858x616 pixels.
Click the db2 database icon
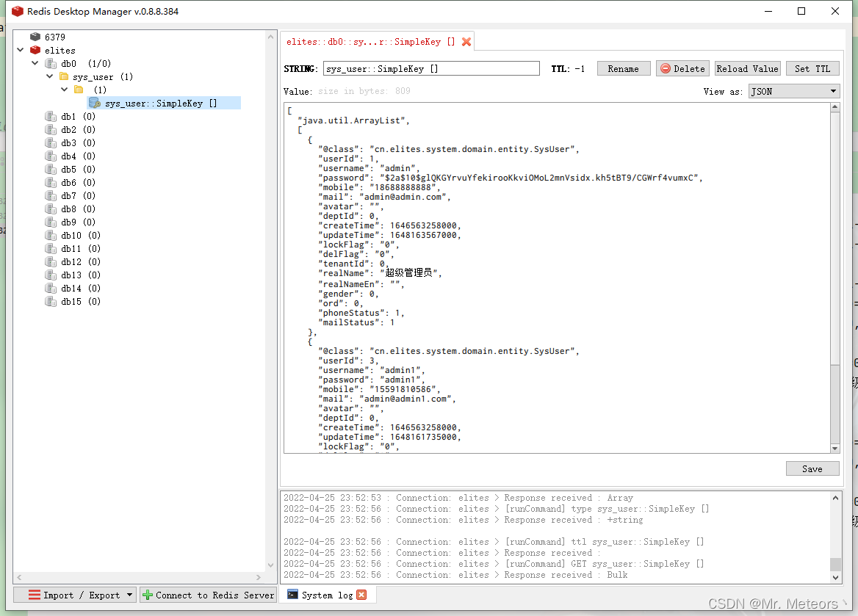tap(51, 130)
